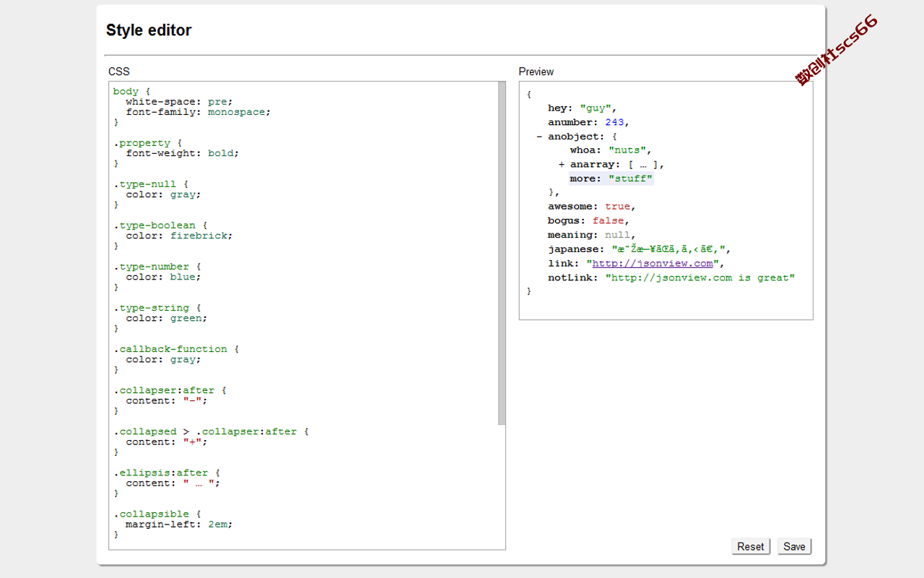Click the 'anobject' property name
Viewport: 924px width, 578px height.
[573, 137]
